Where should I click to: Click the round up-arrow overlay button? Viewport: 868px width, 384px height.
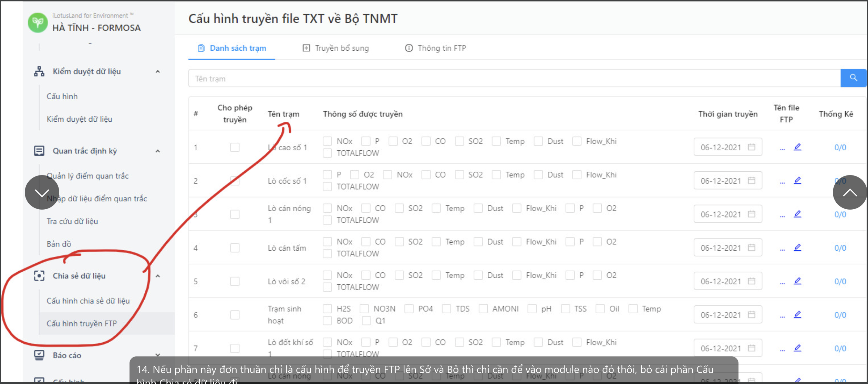tap(849, 192)
